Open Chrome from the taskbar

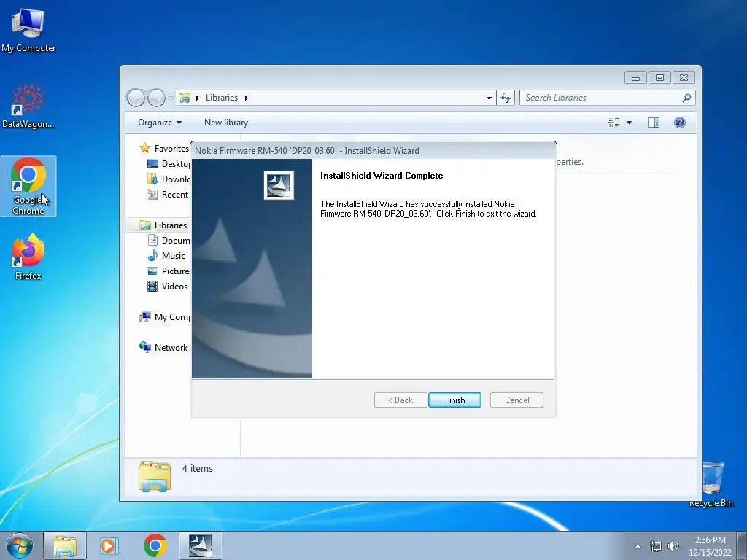(155, 545)
